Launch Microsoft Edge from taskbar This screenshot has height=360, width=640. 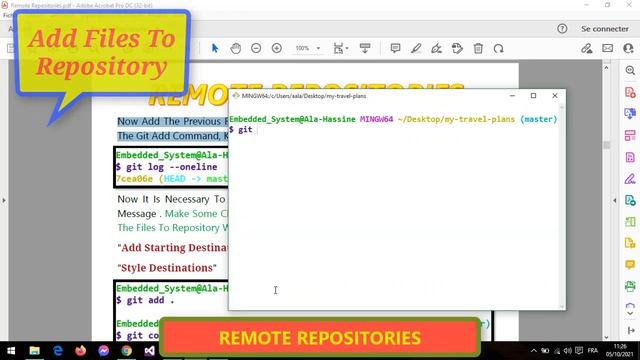58,351
